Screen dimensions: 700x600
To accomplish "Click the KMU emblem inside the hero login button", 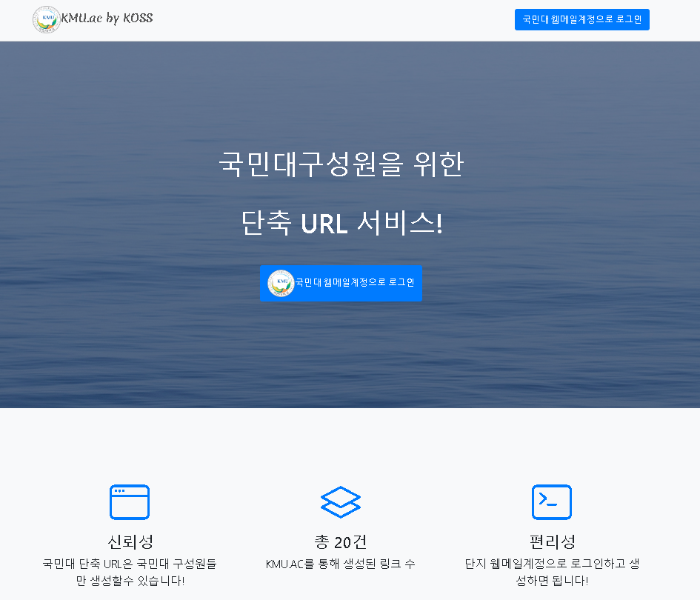I will pyautogui.click(x=281, y=283).
